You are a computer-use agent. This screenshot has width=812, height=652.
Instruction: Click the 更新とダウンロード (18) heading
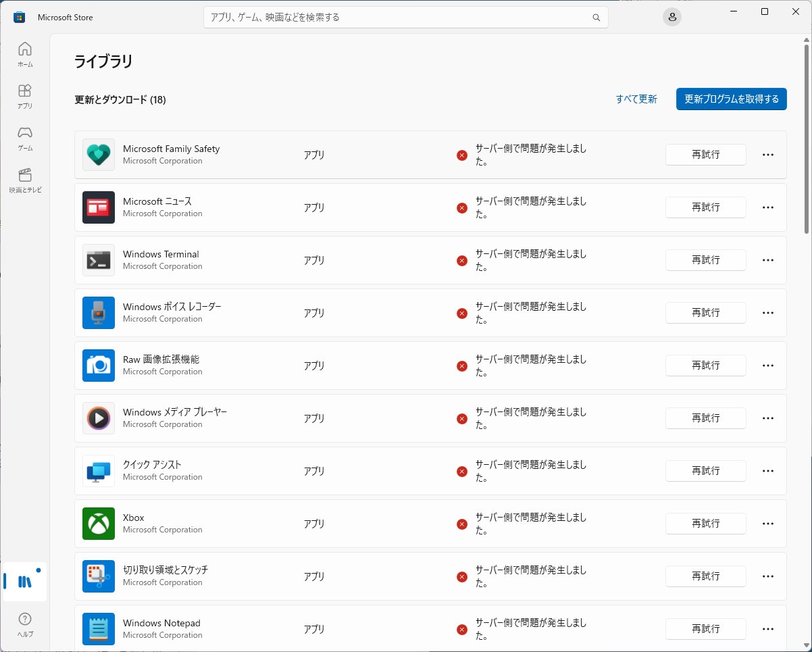(120, 100)
